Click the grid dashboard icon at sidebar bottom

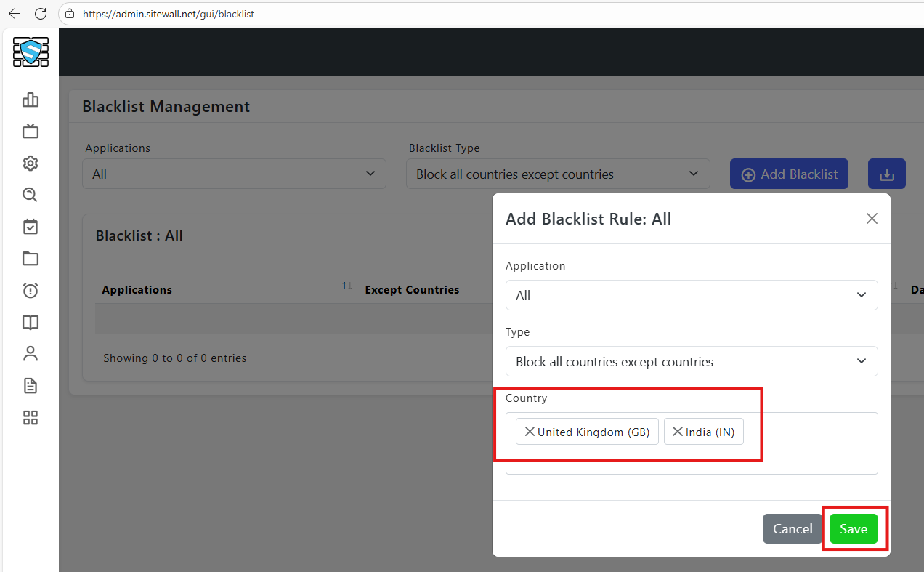[30, 417]
